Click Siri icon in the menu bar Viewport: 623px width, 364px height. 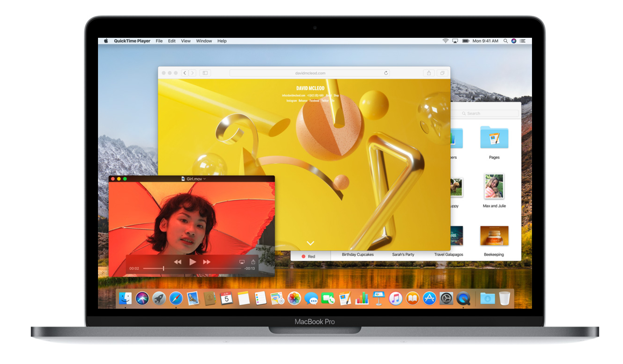[x=514, y=41]
